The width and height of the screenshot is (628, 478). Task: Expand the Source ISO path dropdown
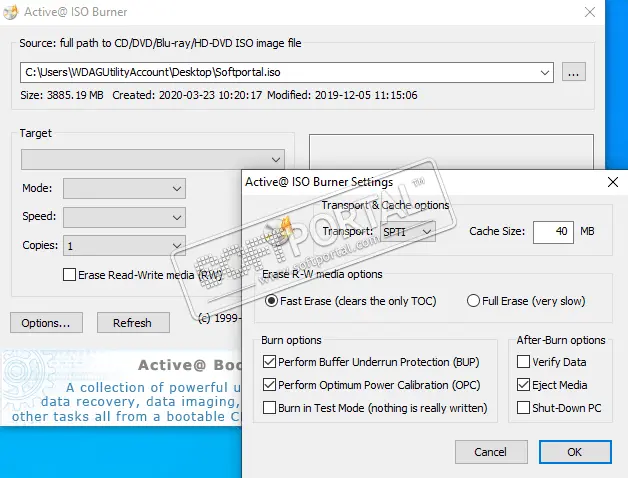[544, 72]
